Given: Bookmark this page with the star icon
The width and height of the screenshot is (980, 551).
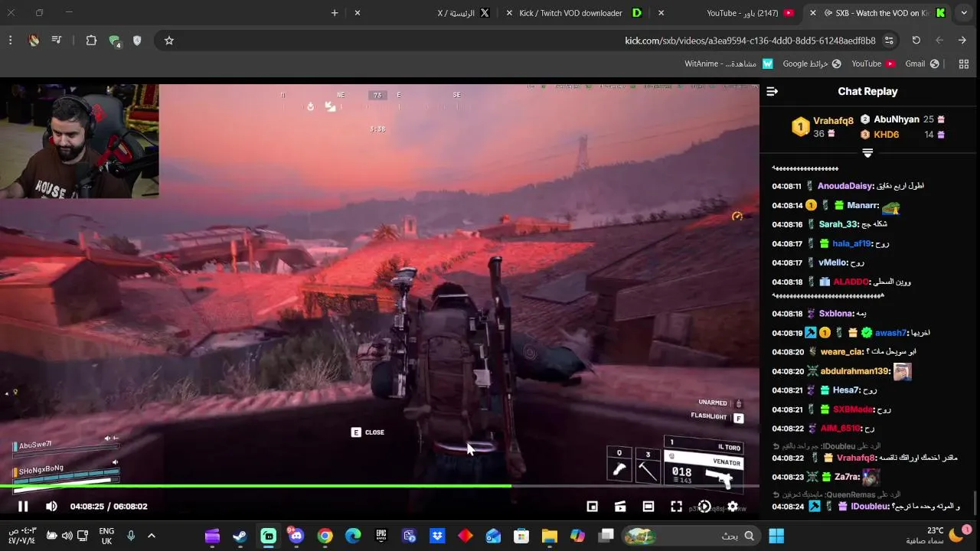Looking at the screenshot, I should coord(169,41).
